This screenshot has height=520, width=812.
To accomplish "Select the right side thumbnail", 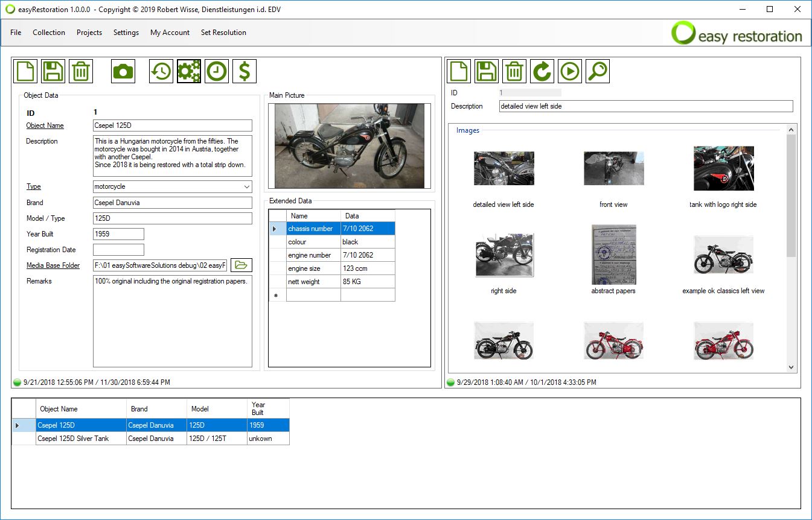I will click(x=504, y=255).
